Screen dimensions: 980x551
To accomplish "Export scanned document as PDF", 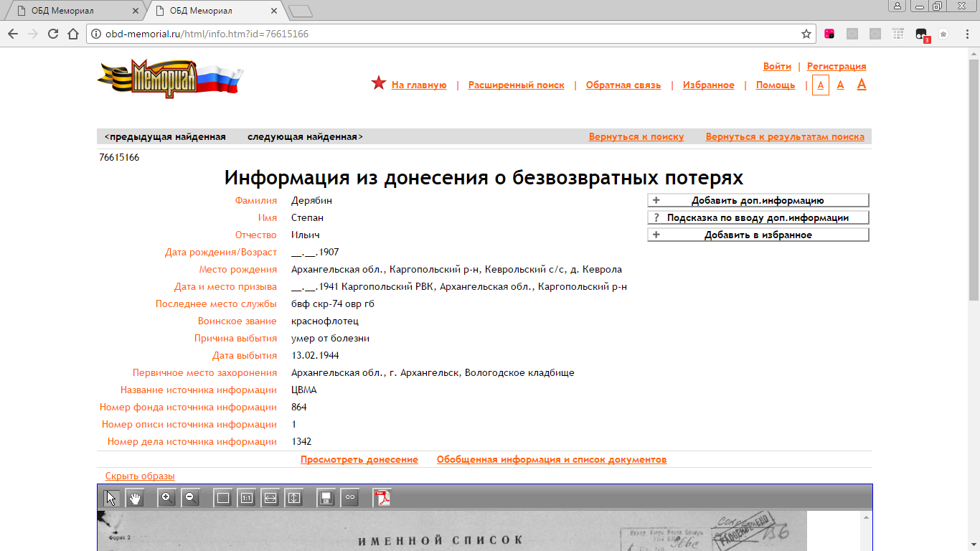I will point(382,498).
